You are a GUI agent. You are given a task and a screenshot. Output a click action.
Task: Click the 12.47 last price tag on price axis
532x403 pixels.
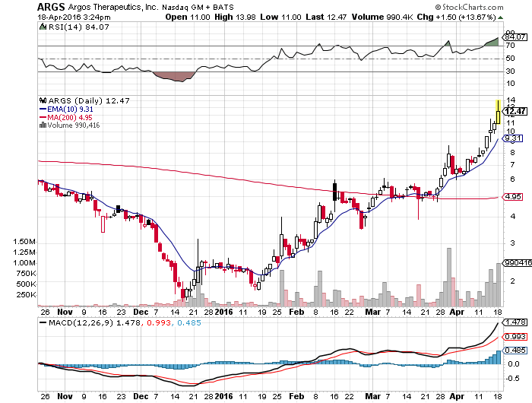coord(515,111)
